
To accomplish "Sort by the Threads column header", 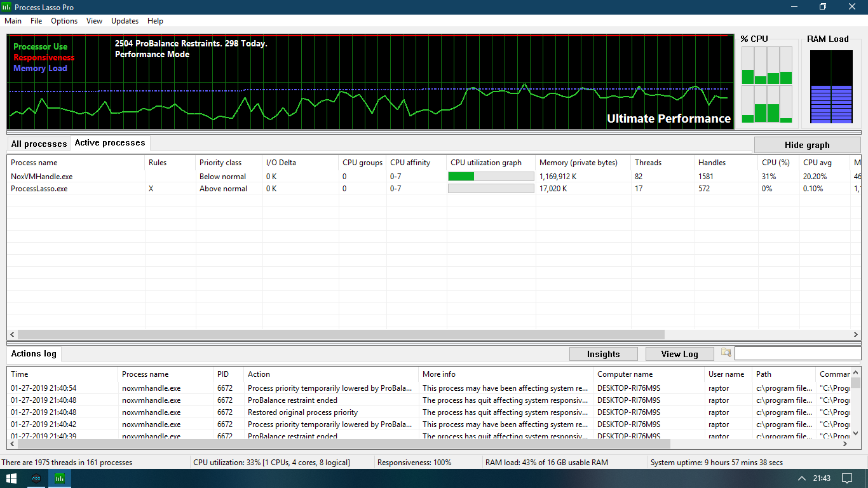I will click(x=663, y=163).
